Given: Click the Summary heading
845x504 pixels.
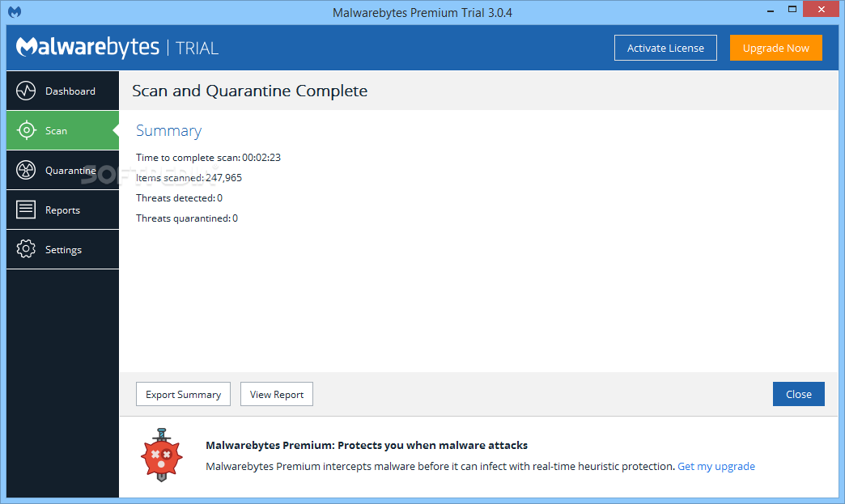Looking at the screenshot, I should point(168,131).
